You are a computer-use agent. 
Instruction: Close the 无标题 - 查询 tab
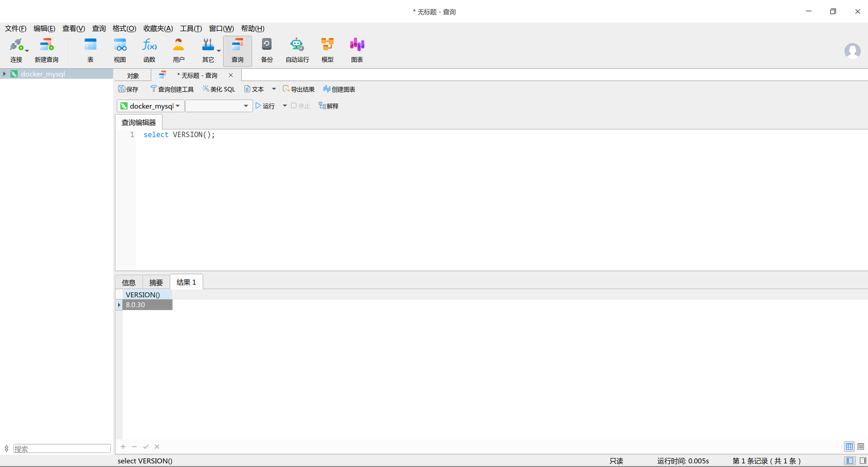[x=231, y=75]
